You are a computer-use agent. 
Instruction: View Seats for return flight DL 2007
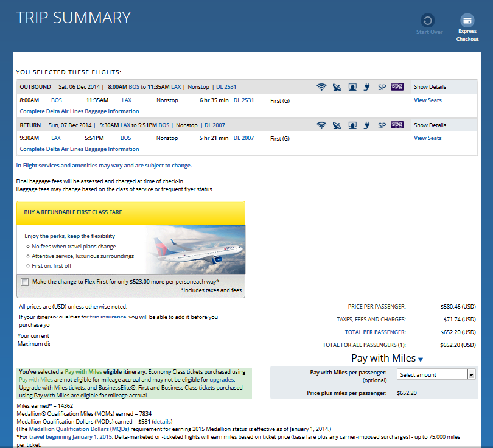[x=428, y=138]
